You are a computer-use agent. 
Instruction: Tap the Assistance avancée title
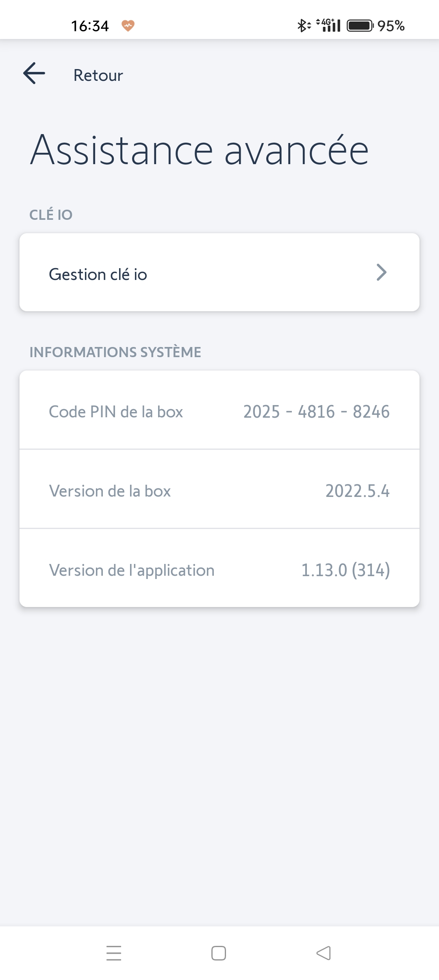click(200, 150)
